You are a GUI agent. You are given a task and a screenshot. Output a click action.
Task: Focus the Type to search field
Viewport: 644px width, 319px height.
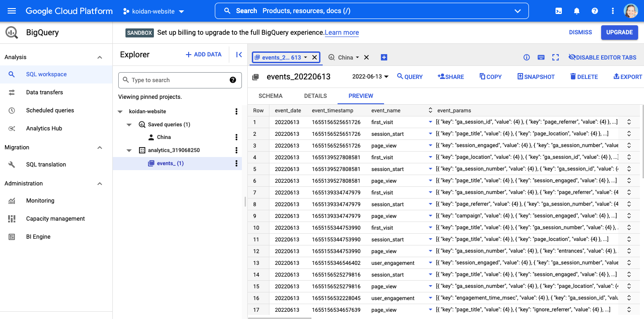pyautogui.click(x=180, y=80)
